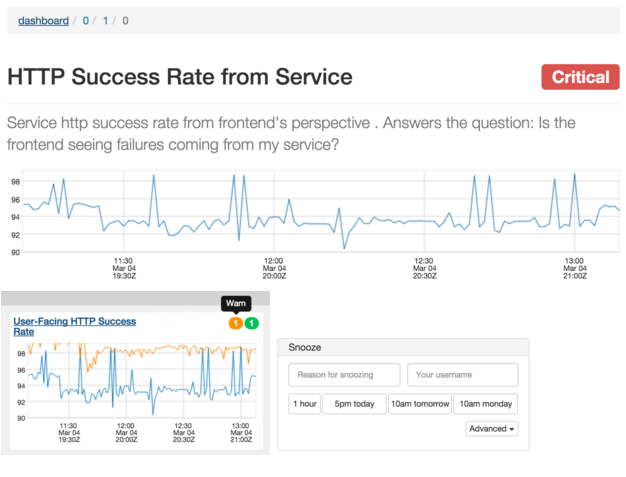Image resolution: width=626 pixels, height=477 pixels.
Task: Click the orange warning count badge
Action: pyautogui.click(x=236, y=323)
